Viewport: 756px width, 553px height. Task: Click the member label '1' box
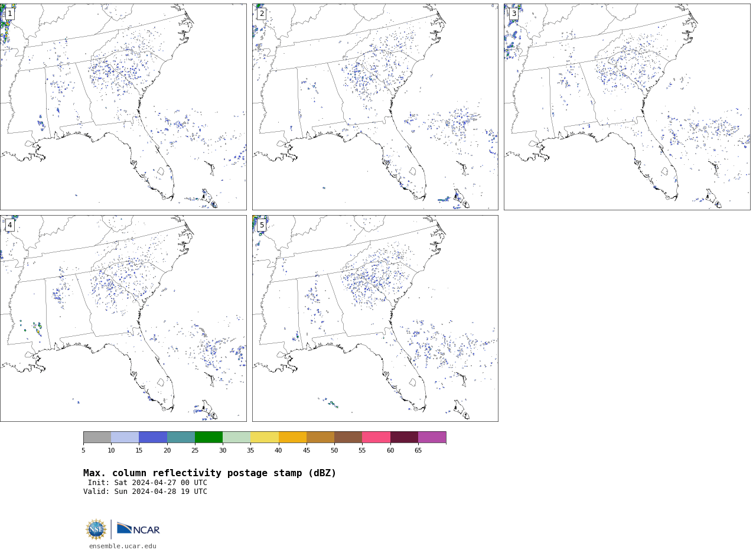[9, 14]
